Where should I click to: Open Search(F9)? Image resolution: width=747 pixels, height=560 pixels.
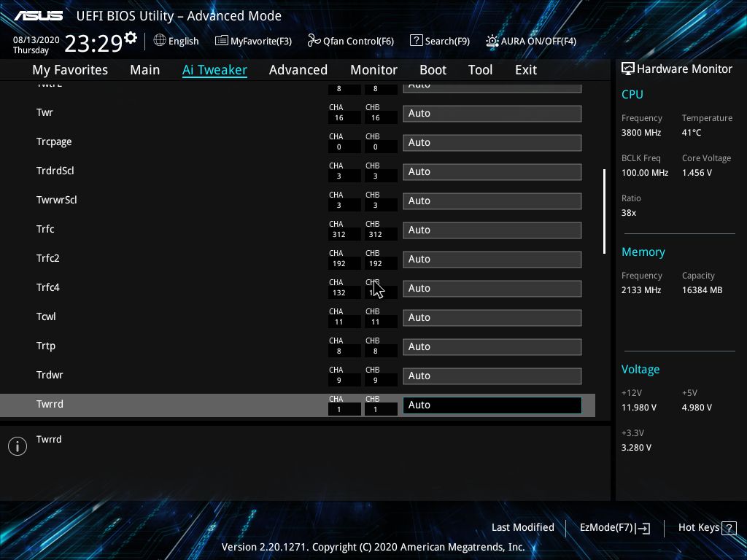point(440,41)
